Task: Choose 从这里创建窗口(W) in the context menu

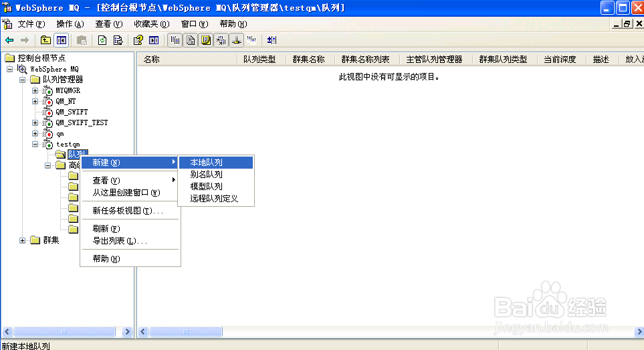Action: pyautogui.click(x=130, y=193)
